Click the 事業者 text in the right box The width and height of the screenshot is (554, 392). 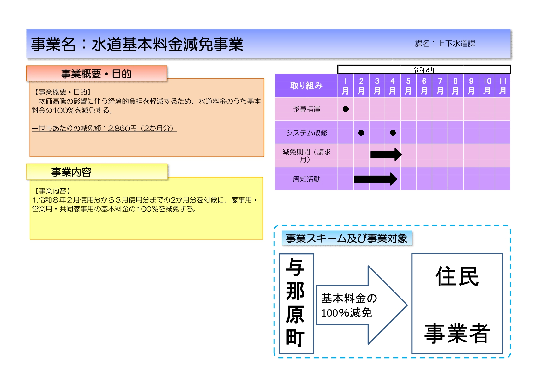coord(457,333)
